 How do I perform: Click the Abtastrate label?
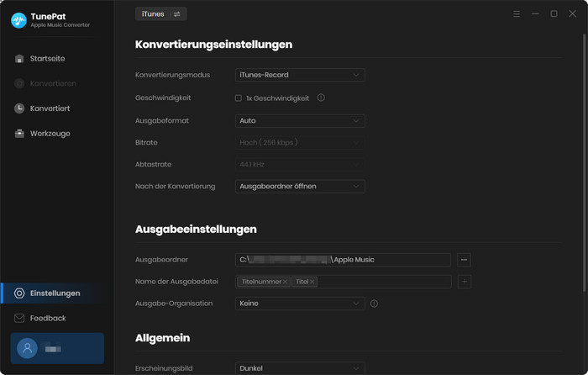tap(154, 165)
